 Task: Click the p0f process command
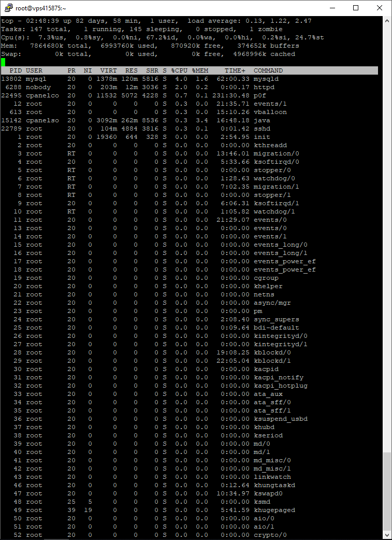[260, 95]
